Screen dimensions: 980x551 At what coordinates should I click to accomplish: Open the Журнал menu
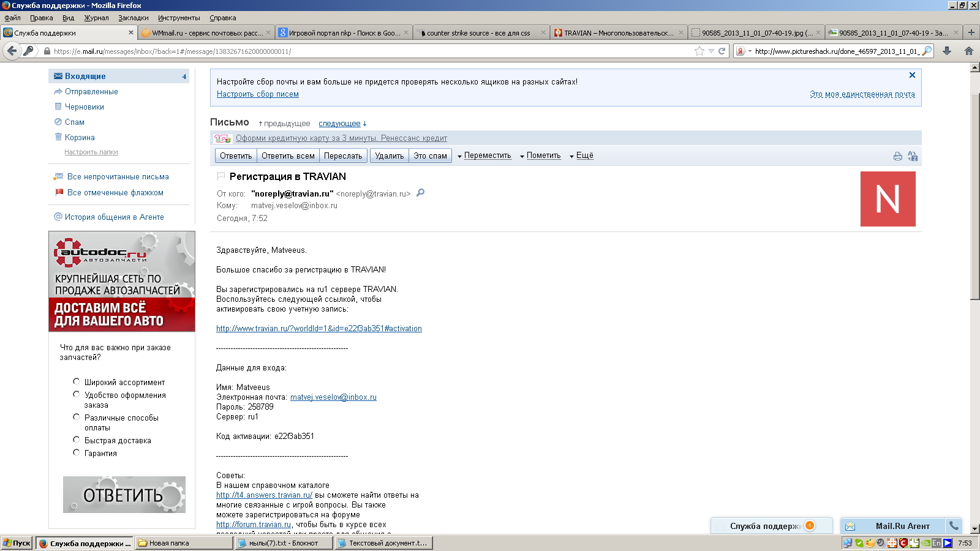[96, 18]
